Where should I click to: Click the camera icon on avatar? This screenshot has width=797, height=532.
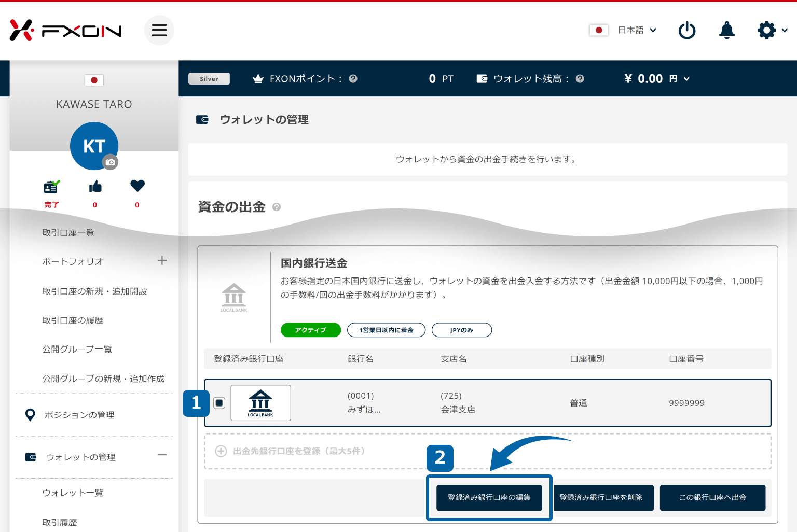[x=110, y=162]
